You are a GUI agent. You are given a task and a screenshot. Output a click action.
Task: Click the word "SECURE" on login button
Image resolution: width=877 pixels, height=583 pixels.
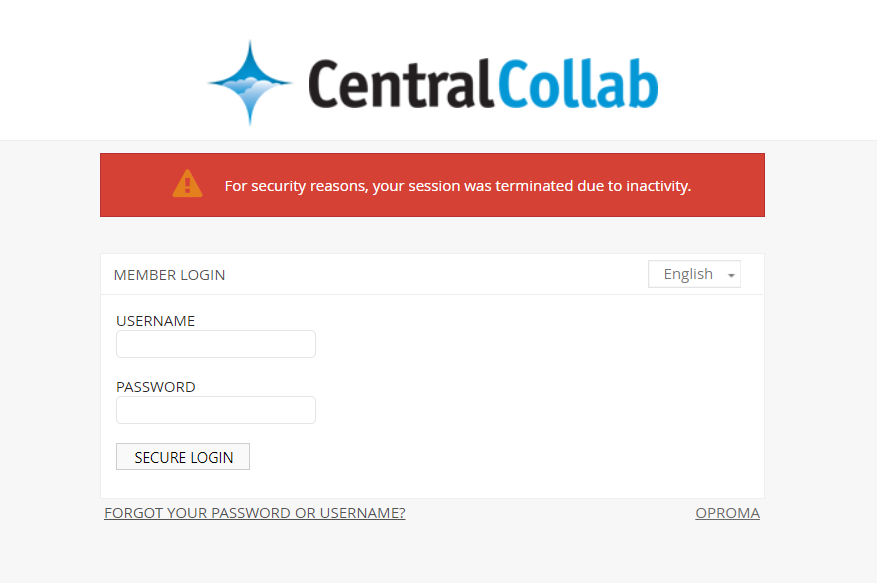(x=160, y=457)
